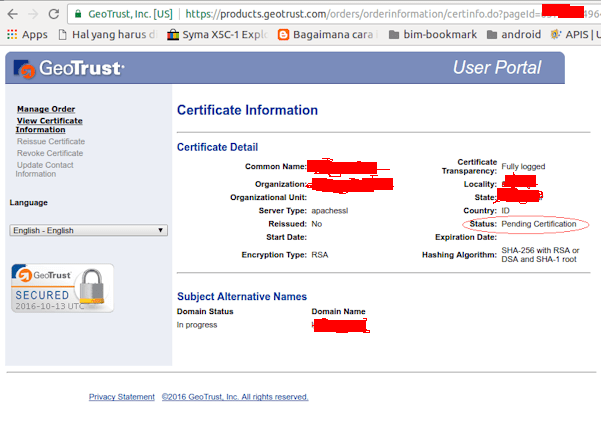Open 'Hal yang harus di' bookmark
The height and width of the screenshot is (421, 601).
(108, 35)
